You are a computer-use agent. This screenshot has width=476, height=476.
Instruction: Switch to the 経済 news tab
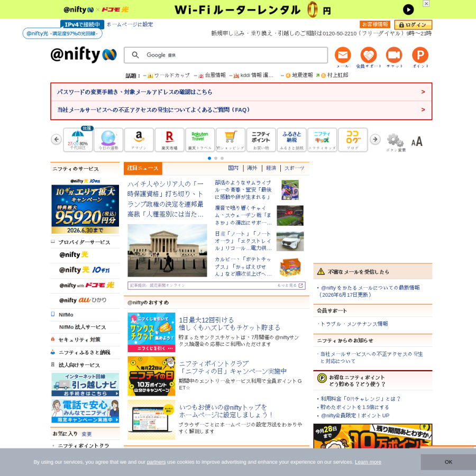[x=271, y=168]
